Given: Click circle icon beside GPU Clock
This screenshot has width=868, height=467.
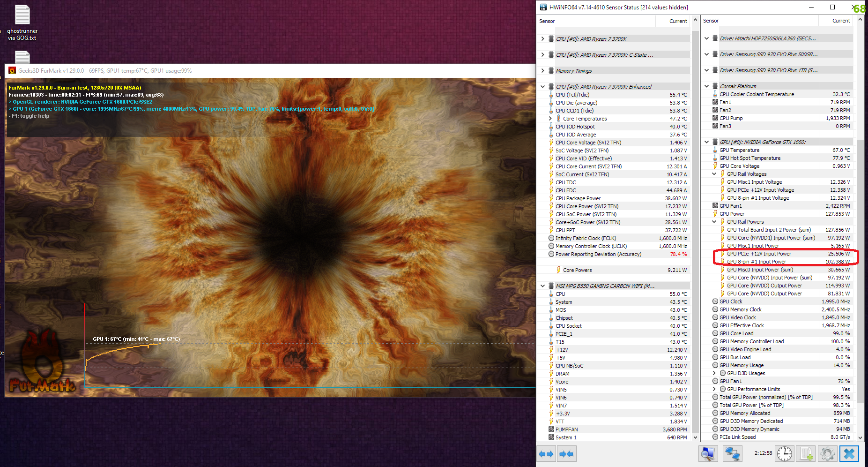Looking at the screenshot, I should [x=715, y=301].
